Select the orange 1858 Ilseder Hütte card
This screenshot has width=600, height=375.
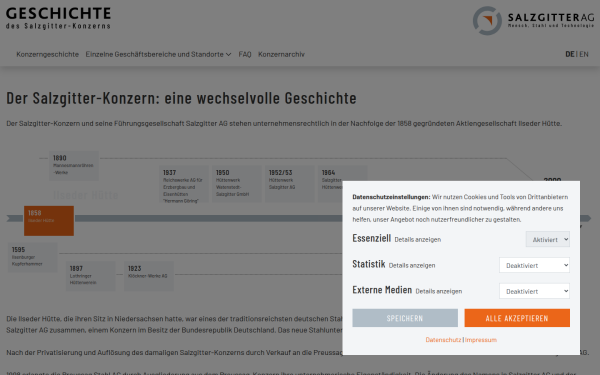(x=49, y=221)
